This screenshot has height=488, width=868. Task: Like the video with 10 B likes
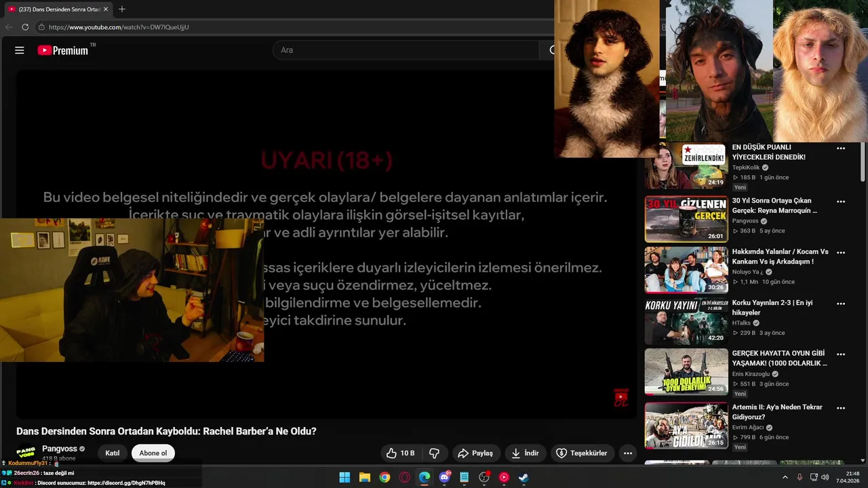[x=401, y=453]
